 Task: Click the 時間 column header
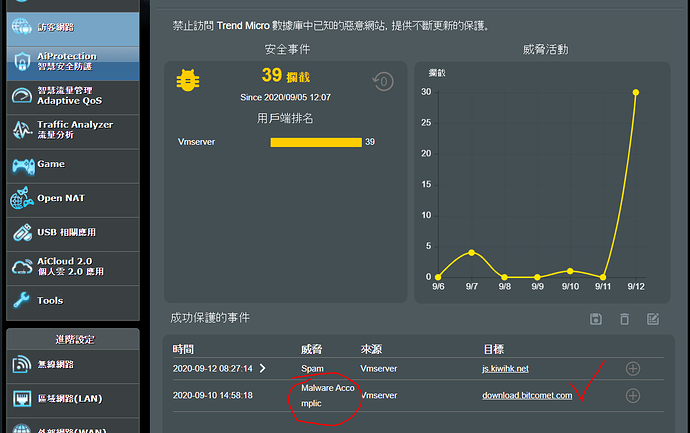coord(183,349)
